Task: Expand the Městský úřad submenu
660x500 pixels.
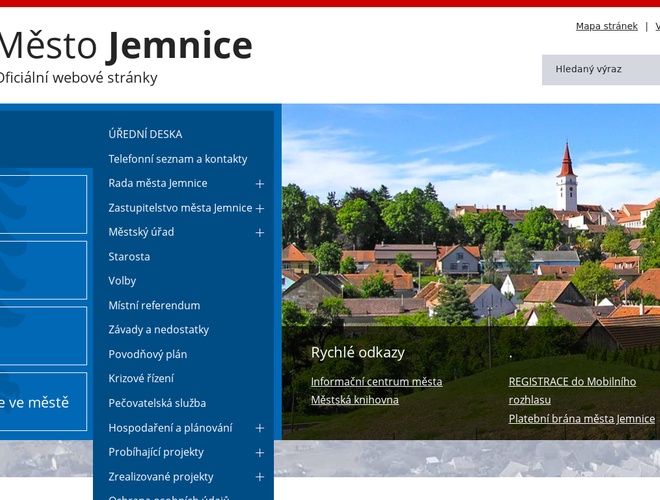Action: 259,233
